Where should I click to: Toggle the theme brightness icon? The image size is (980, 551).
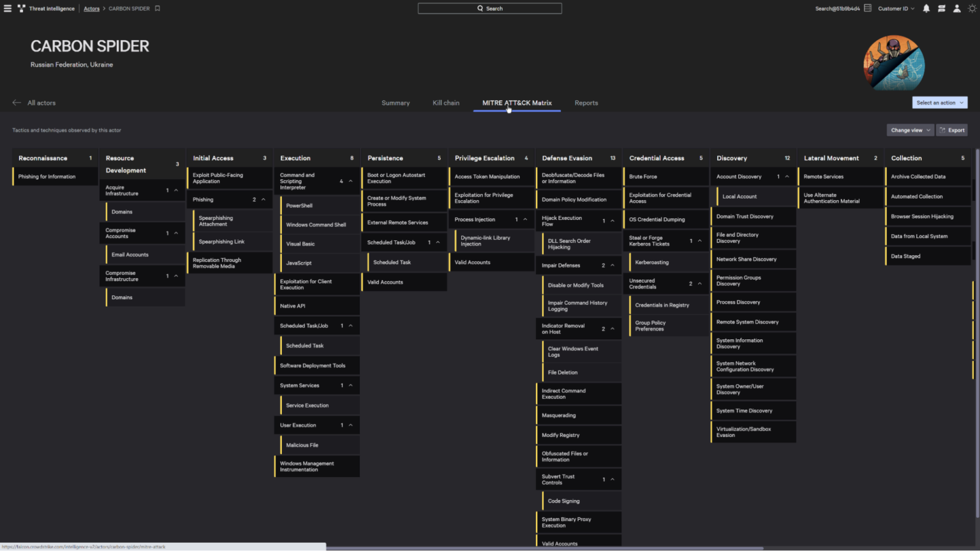pos(972,8)
